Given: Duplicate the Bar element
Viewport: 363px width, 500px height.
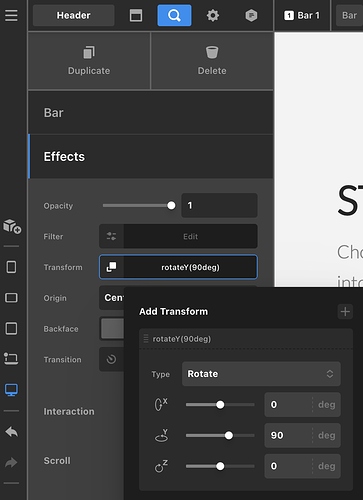Looking at the screenshot, I should click(89, 61).
